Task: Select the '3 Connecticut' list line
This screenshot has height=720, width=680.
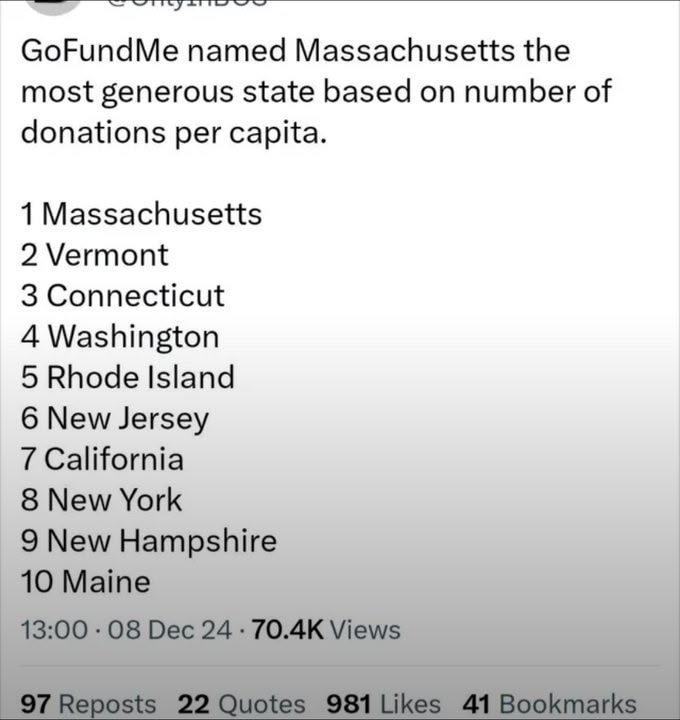Action: [123, 296]
